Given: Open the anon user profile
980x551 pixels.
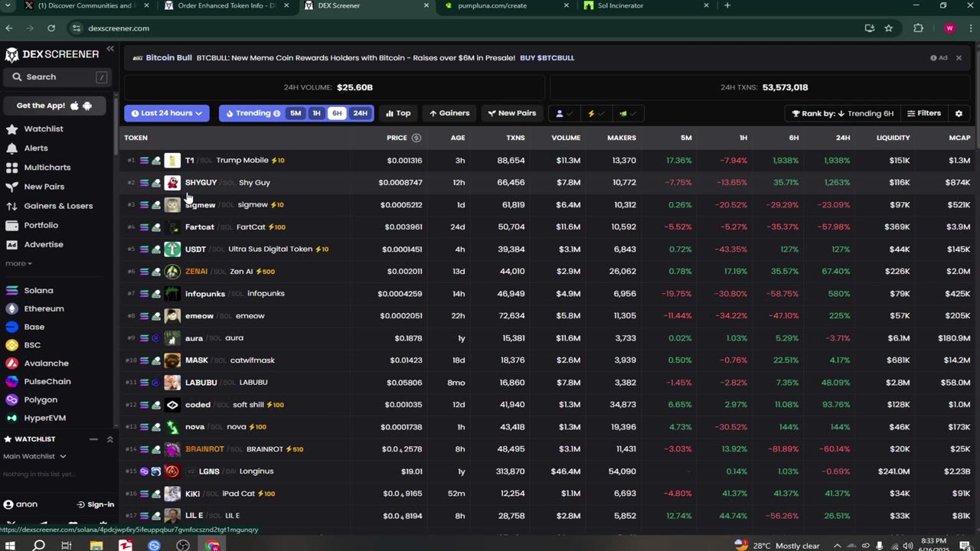Looking at the screenshot, I should point(21,504).
